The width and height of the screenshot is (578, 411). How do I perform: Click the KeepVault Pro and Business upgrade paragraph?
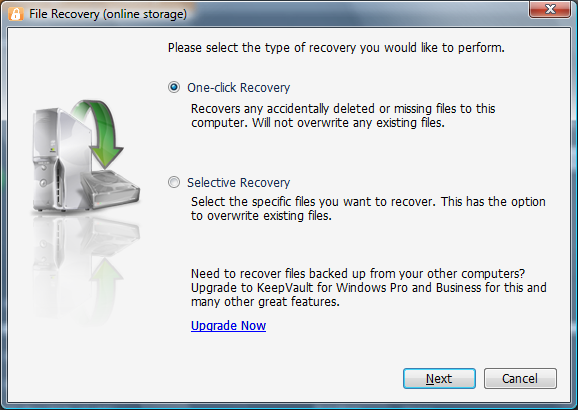click(369, 288)
